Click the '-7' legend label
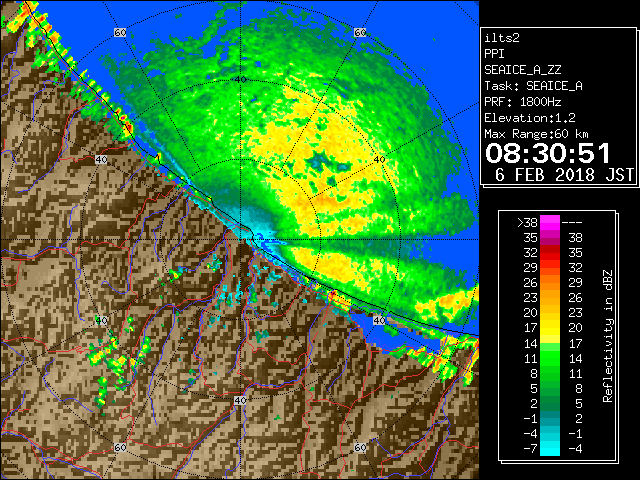Viewport: 640px width, 480px height. (x=530, y=449)
